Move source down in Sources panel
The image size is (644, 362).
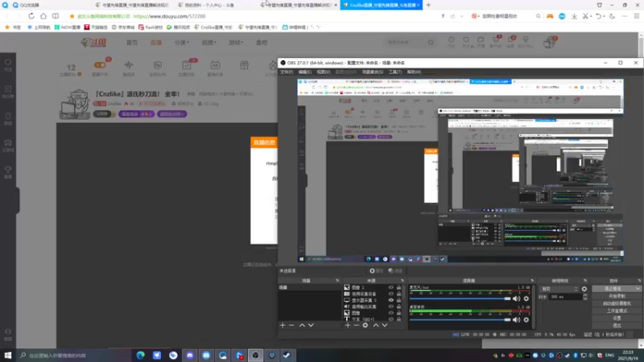[x=385, y=325]
